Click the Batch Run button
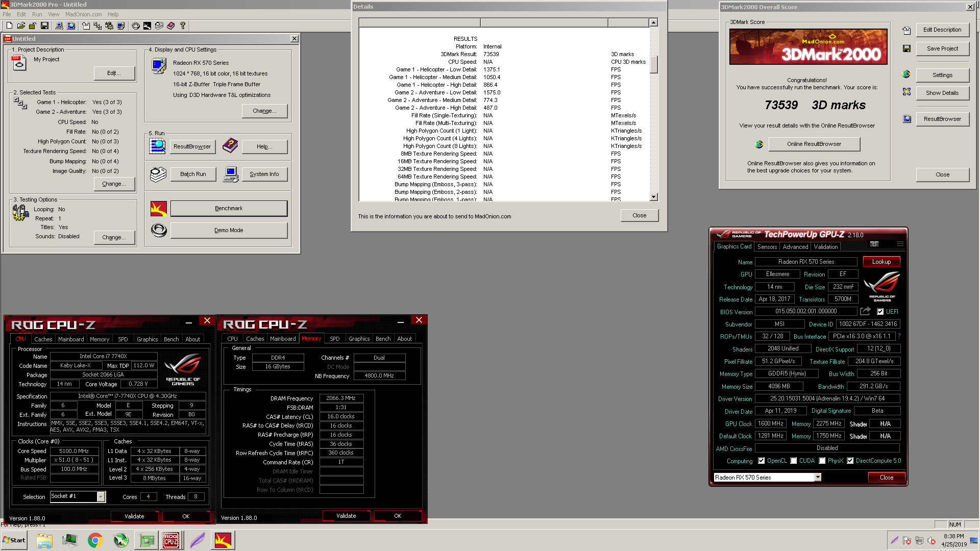980x551 pixels. click(193, 174)
